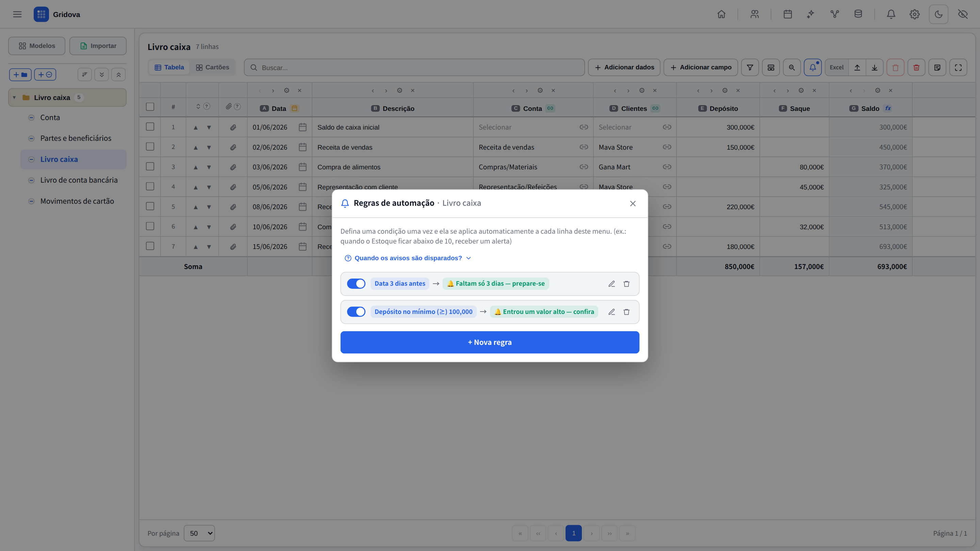Image resolution: width=980 pixels, height=551 pixels.
Task: Click Adicionar campo button
Action: [x=700, y=68]
